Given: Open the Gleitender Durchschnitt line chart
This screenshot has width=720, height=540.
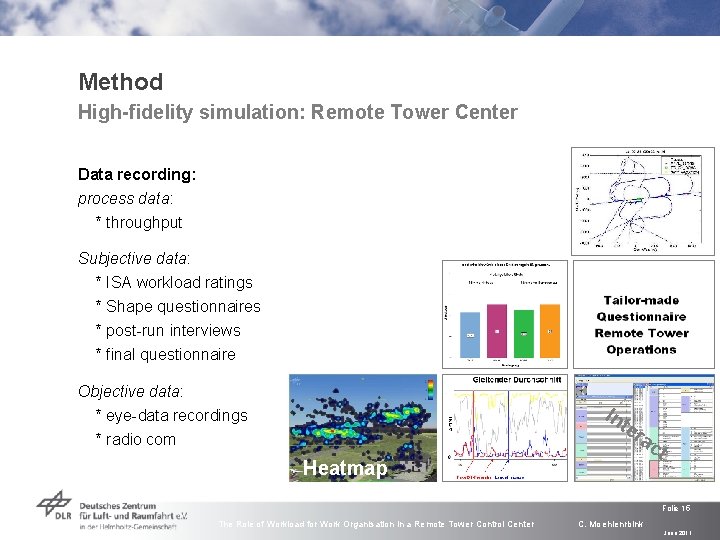Looking at the screenshot, I should pos(505,428).
